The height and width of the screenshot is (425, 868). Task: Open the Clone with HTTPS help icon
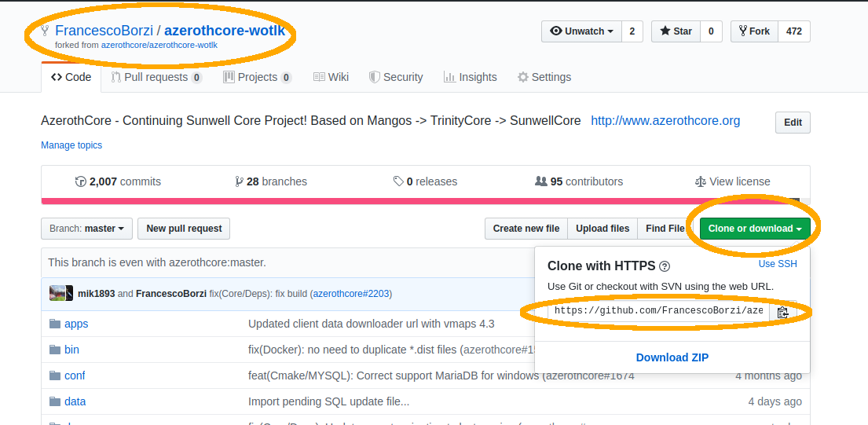tap(665, 267)
